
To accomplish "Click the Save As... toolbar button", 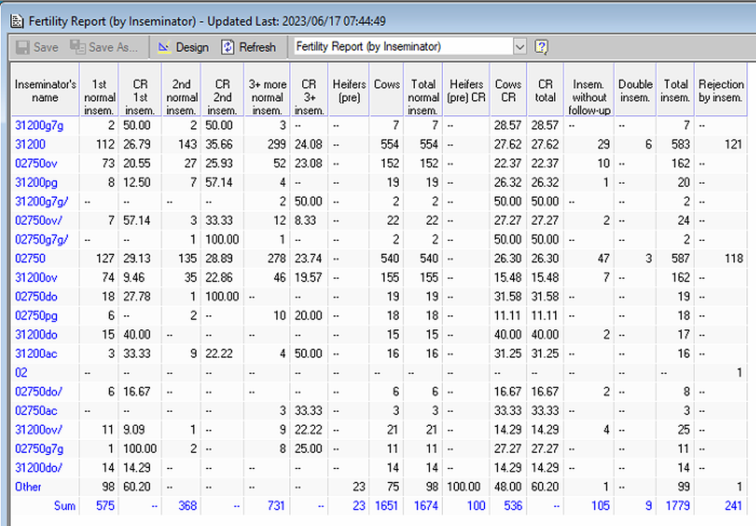I will (x=104, y=47).
